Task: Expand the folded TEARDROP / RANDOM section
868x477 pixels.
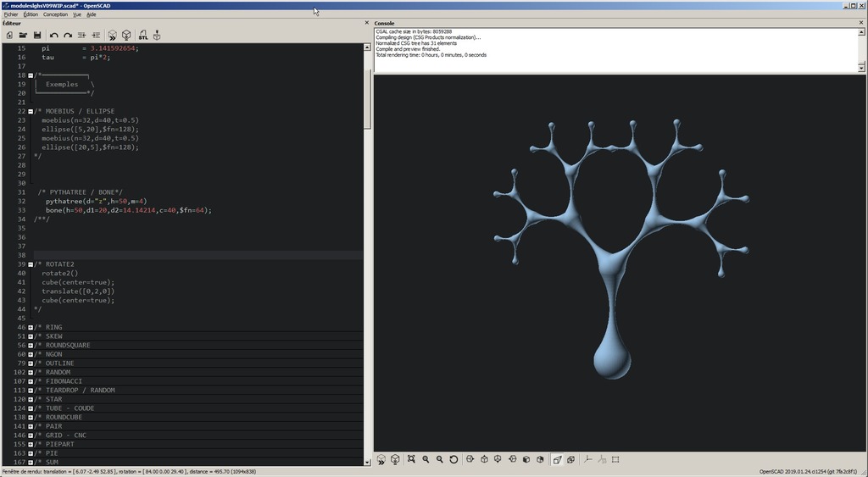Action: click(31, 391)
